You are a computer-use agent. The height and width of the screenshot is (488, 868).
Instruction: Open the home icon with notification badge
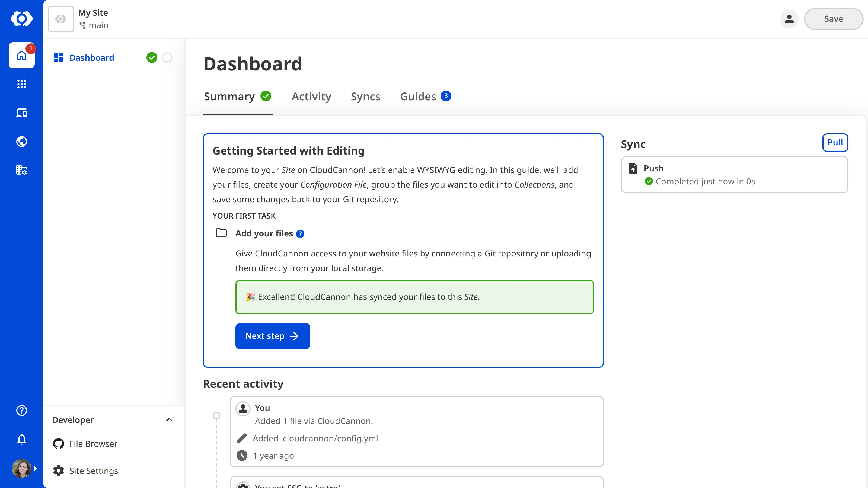[x=22, y=55]
